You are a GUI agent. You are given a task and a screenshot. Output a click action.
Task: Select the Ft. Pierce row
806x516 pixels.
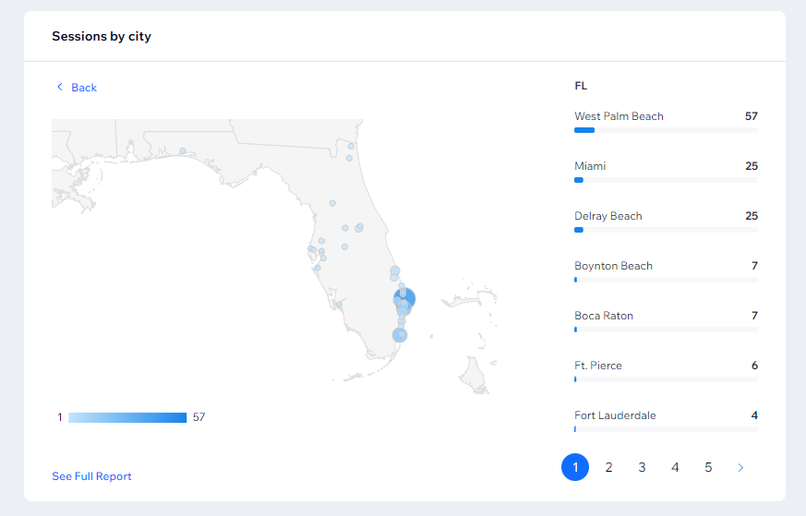(666, 371)
